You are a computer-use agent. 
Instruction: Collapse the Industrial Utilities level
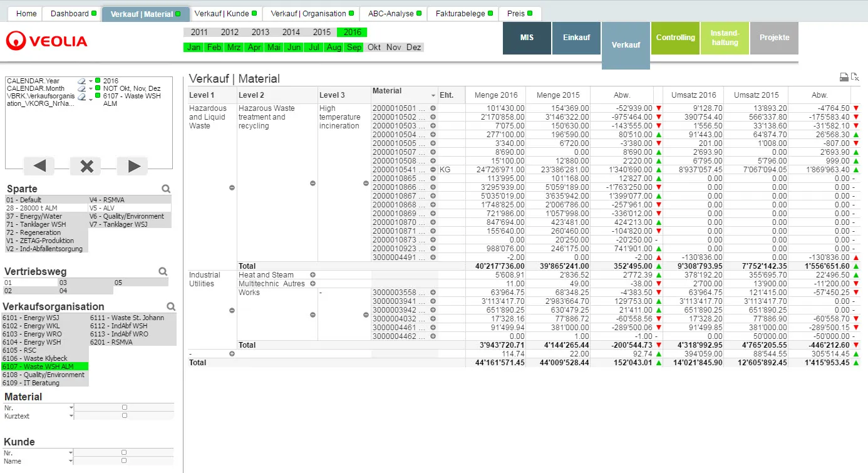(x=232, y=310)
